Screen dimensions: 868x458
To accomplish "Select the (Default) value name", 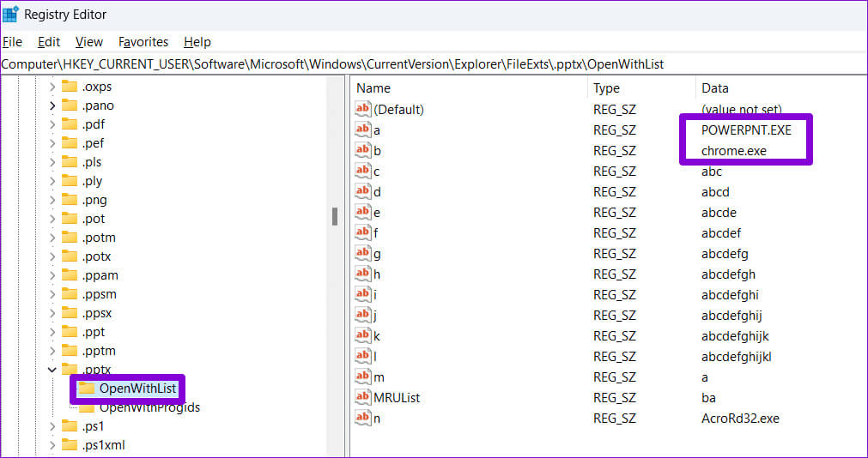I will click(x=398, y=110).
